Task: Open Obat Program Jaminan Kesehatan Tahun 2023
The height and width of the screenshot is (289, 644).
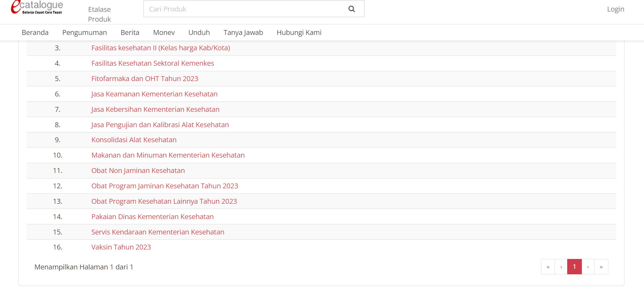Action: [165, 186]
